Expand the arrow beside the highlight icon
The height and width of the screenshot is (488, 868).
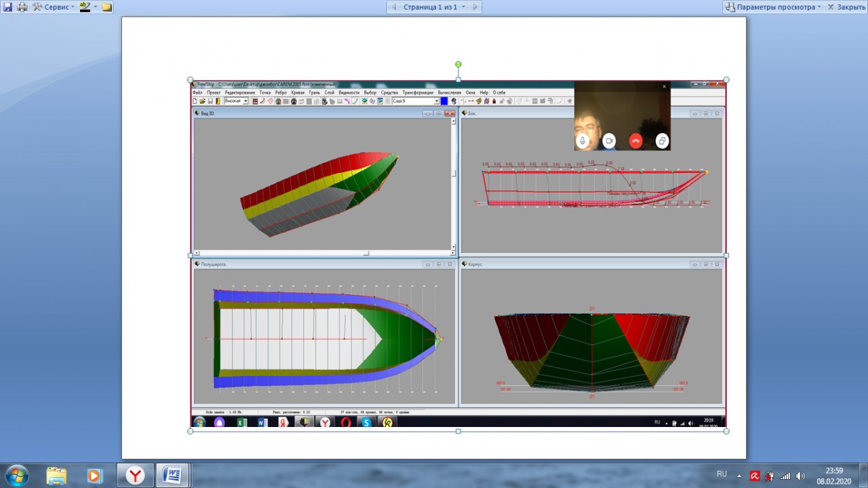coord(96,7)
